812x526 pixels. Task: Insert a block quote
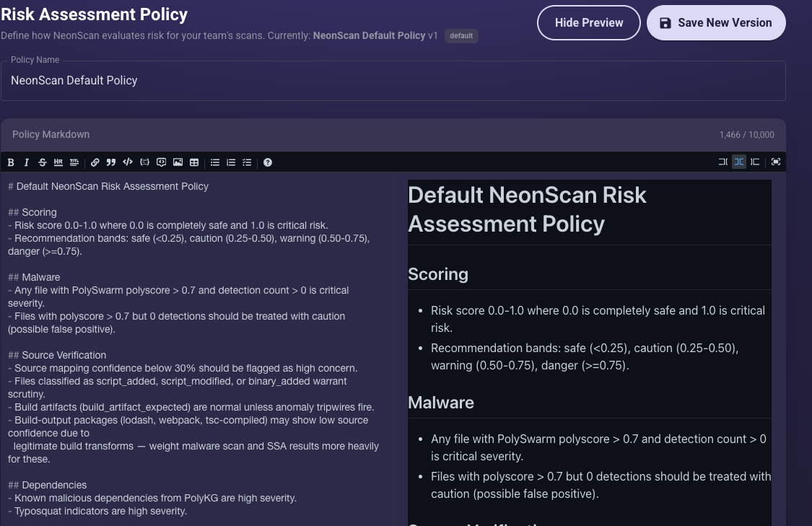pos(111,162)
